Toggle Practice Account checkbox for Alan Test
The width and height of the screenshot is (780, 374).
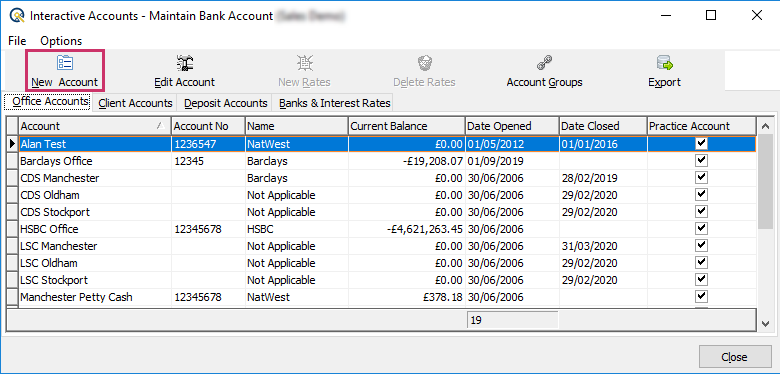coord(701,144)
